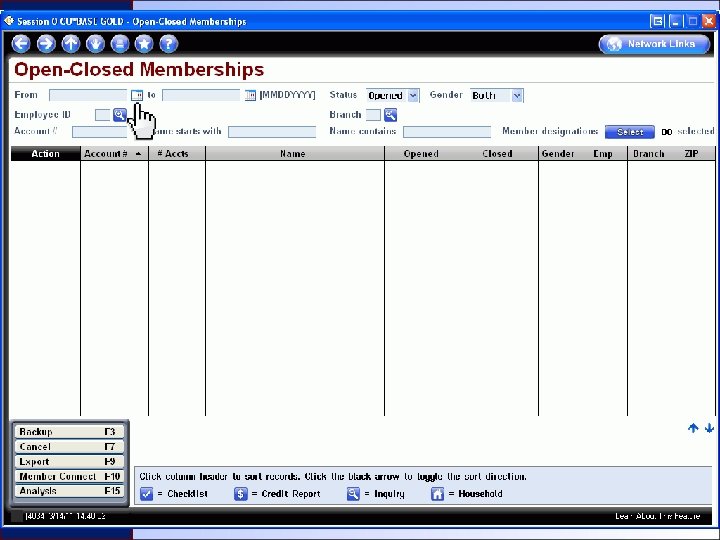Click the Export F9 button
This screenshot has height=540, width=720.
pos(69,461)
